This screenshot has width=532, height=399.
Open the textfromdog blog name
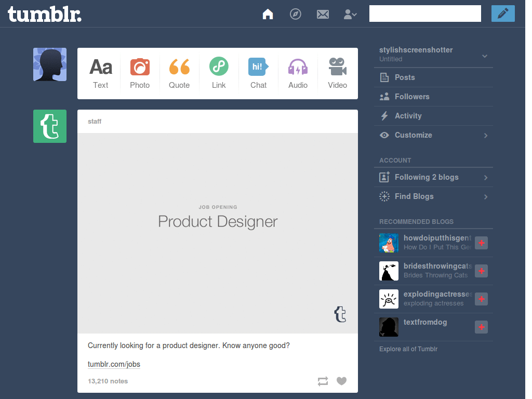425,322
